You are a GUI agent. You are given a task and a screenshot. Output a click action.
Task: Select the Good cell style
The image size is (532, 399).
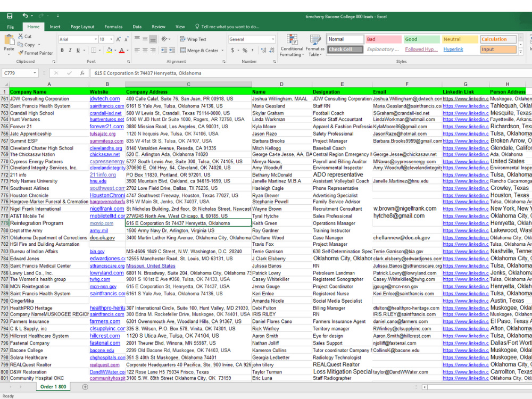click(x=422, y=39)
